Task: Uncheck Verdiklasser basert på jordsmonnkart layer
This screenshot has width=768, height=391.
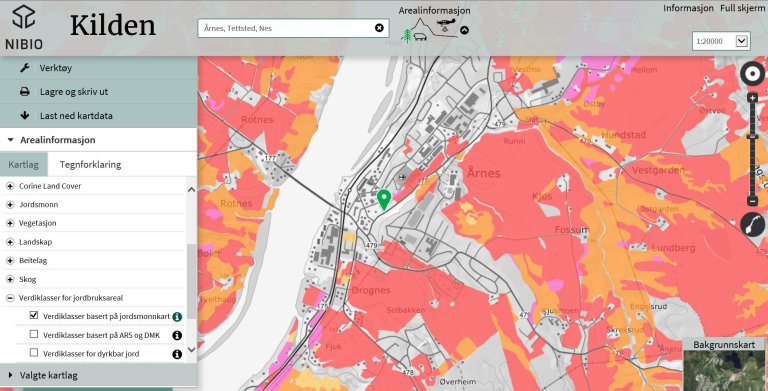Action: pos(34,315)
